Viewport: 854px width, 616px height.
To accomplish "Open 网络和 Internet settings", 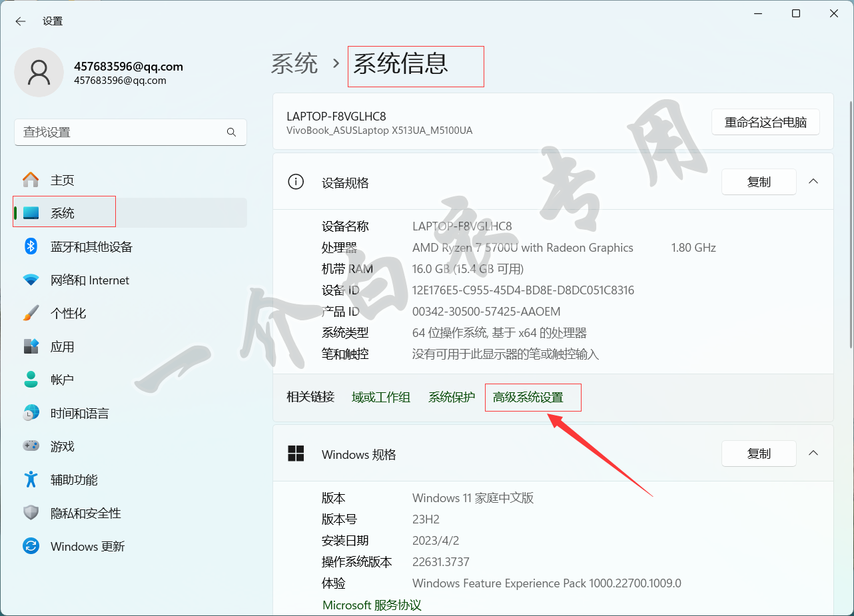I will pyautogui.click(x=130, y=280).
